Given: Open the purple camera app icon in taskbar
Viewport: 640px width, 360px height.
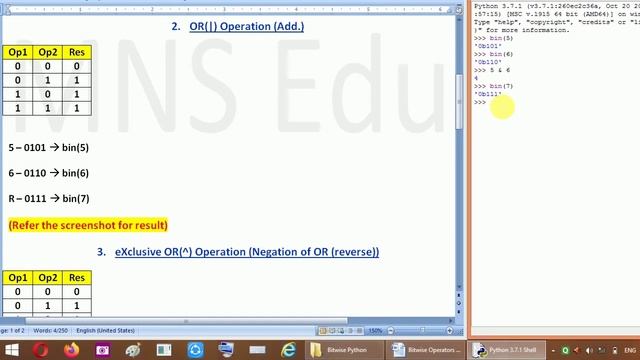Looking at the screenshot, I should pos(102,350).
